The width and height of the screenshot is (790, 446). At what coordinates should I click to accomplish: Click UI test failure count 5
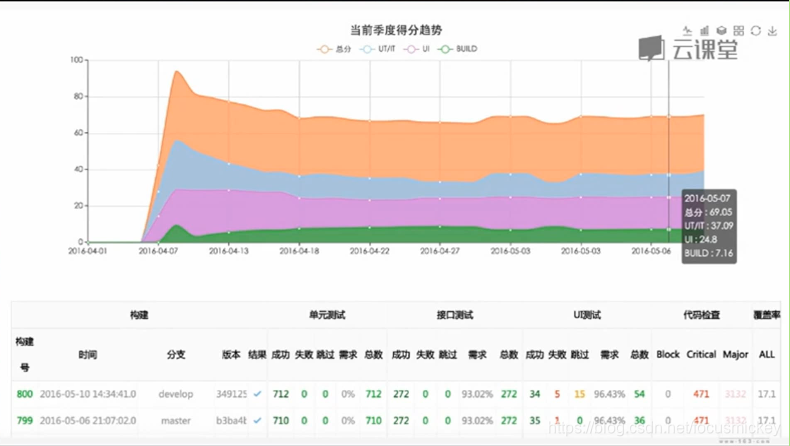point(557,394)
